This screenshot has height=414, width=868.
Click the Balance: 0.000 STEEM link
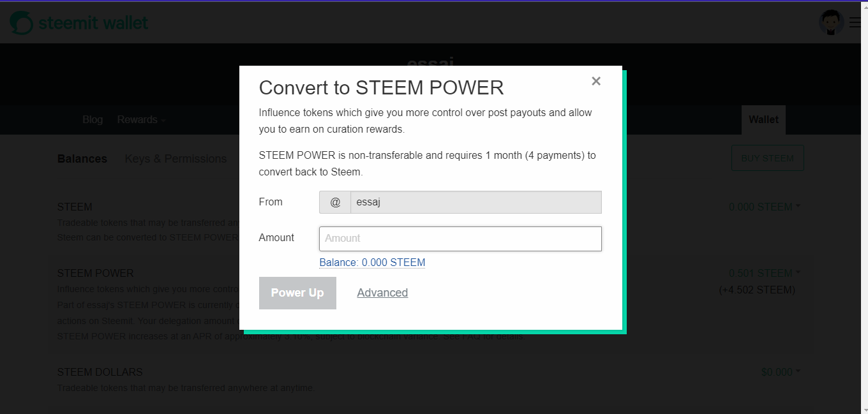[x=372, y=262]
